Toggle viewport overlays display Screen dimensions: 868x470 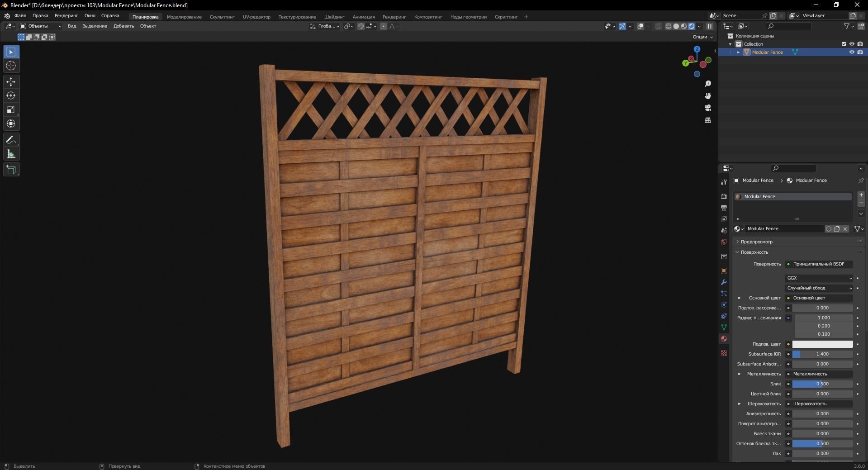[640, 26]
